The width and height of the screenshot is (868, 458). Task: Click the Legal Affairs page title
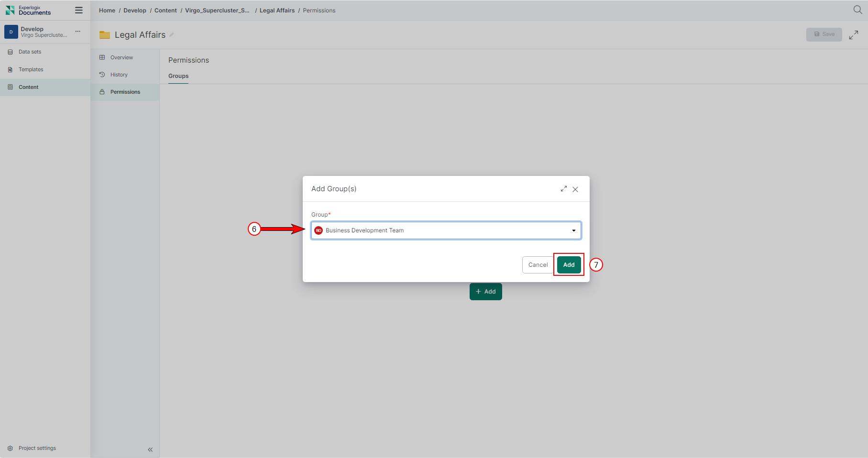click(x=140, y=35)
